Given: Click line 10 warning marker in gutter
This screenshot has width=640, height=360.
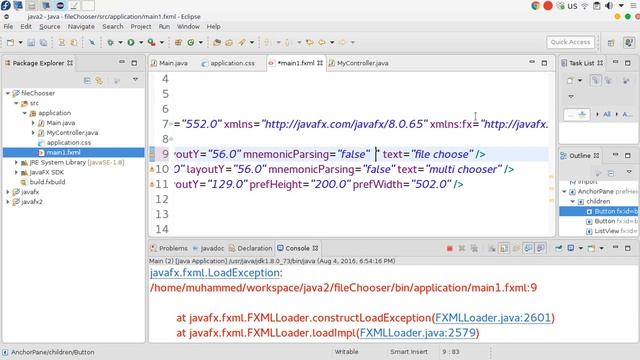Looking at the screenshot, I should click(152, 169).
